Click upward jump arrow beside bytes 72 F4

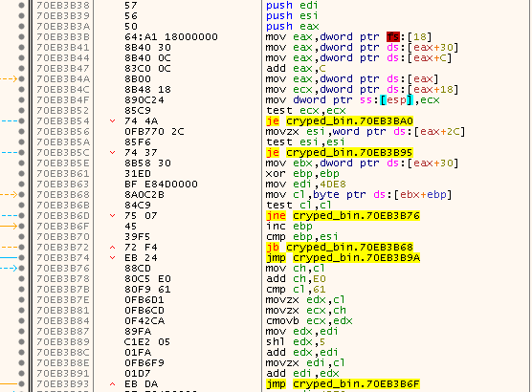pyautogui.click(x=112, y=248)
